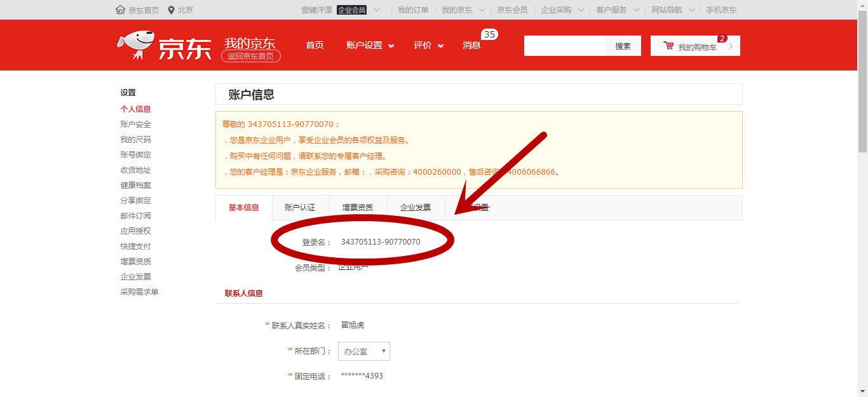868x397 pixels.
Task: Click the 我的京东 title in the header
Action: click(250, 43)
